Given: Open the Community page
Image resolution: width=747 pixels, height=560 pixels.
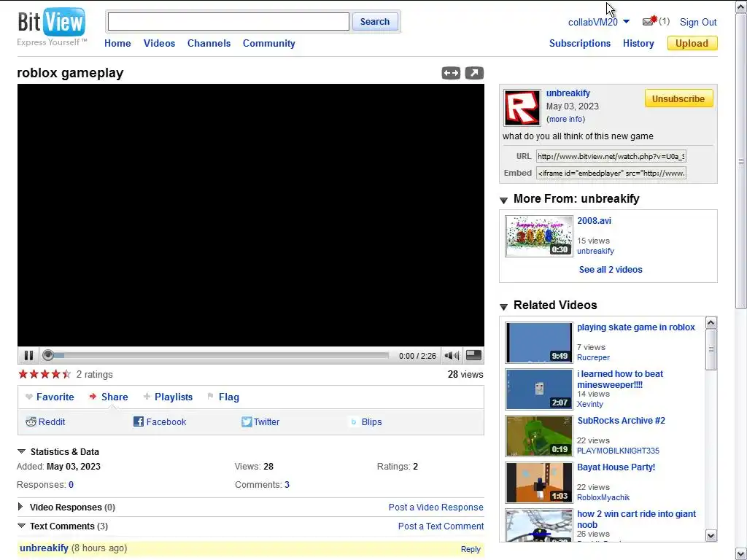Looking at the screenshot, I should click(x=268, y=43).
